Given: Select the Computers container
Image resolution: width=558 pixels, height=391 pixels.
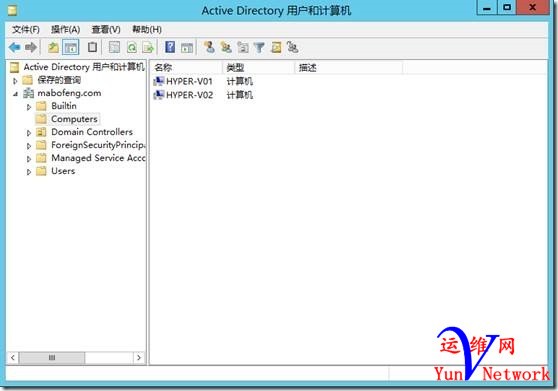Looking at the screenshot, I should (x=74, y=119).
